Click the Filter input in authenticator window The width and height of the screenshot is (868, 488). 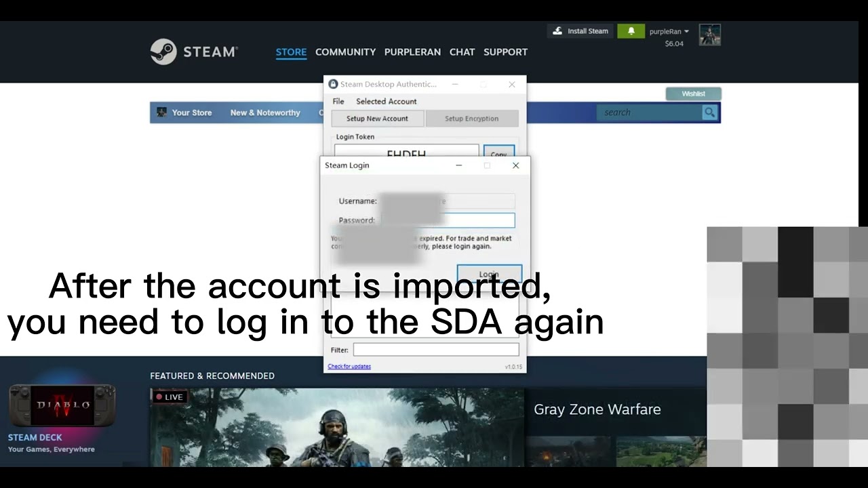coord(435,350)
